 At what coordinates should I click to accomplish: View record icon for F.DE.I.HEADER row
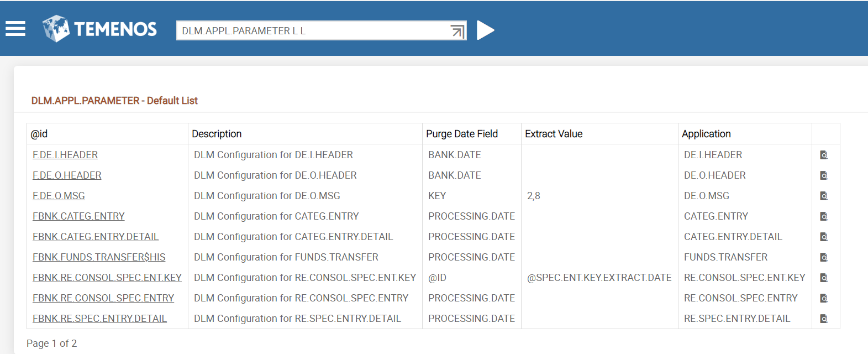(823, 155)
